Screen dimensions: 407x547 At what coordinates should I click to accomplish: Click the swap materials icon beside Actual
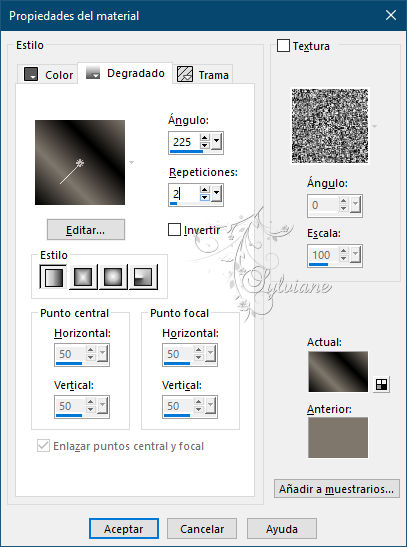click(381, 384)
